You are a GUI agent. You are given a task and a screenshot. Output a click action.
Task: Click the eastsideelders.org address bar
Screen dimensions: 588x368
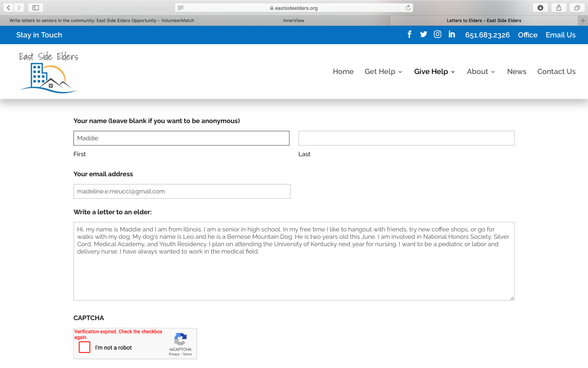(294, 8)
